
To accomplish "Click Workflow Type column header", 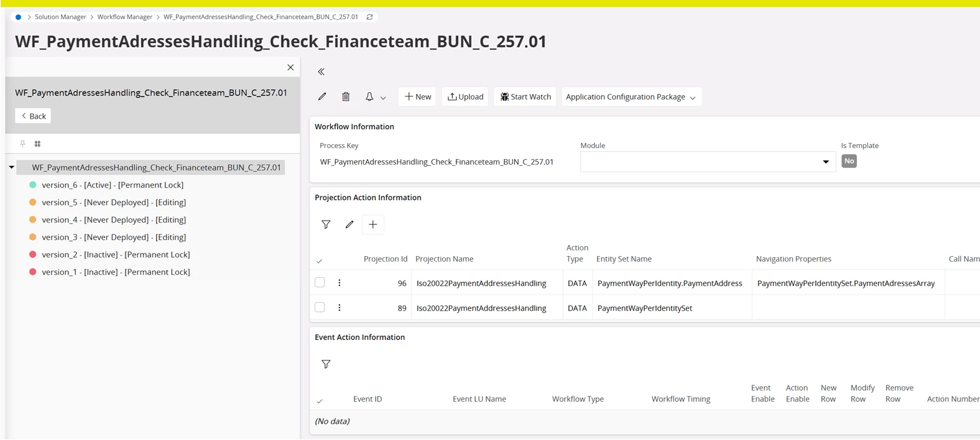I will coord(578,399).
